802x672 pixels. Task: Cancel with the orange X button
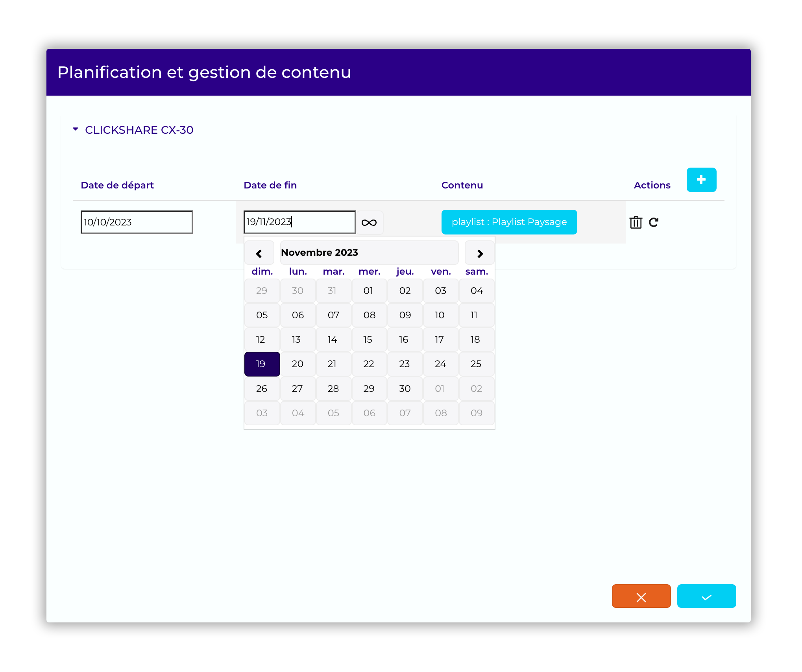(641, 596)
